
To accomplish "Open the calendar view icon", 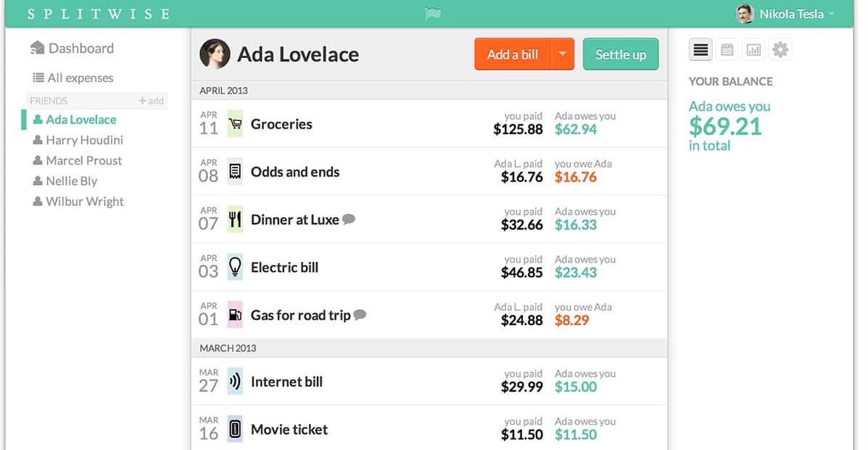I will pyautogui.click(x=727, y=50).
